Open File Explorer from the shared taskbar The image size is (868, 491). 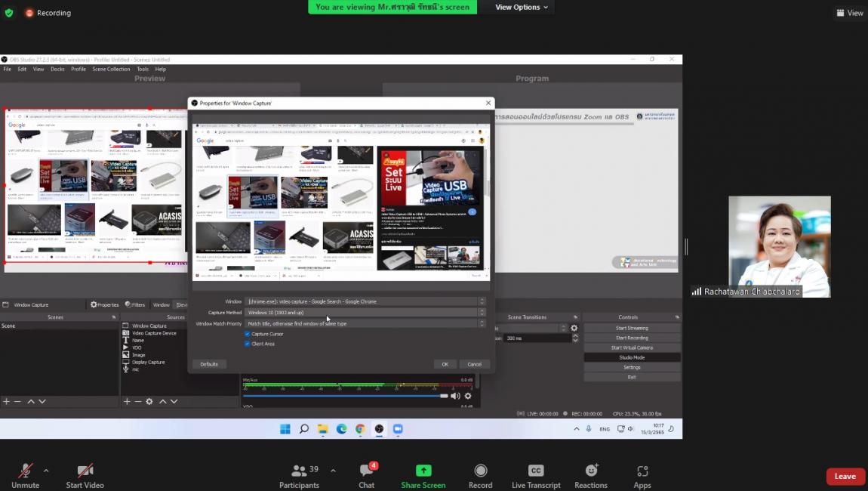pos(323,429)
